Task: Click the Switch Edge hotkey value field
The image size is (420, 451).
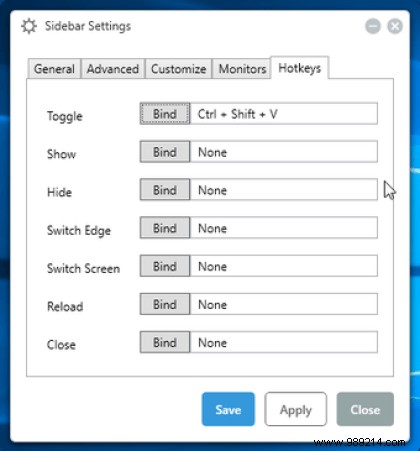Action: click(x=284, y=228)
